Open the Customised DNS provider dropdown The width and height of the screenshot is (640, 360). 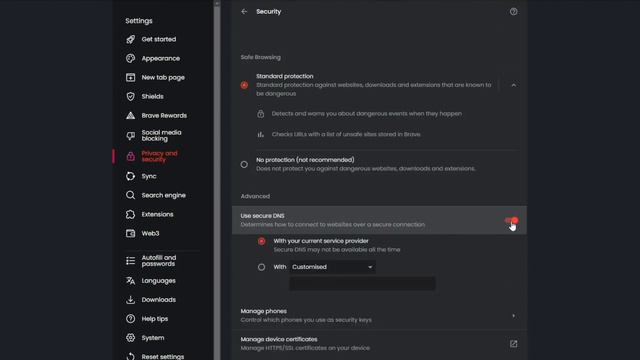tap(332, 267)
